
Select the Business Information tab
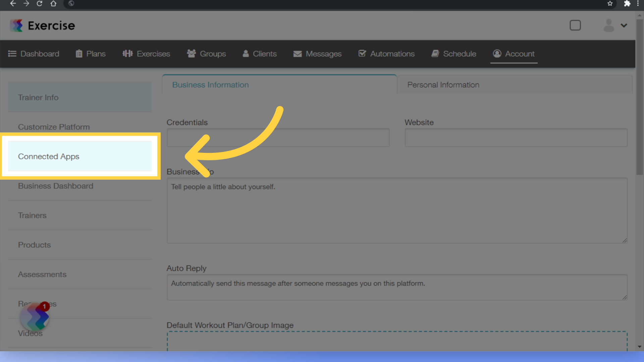point(211,84)
